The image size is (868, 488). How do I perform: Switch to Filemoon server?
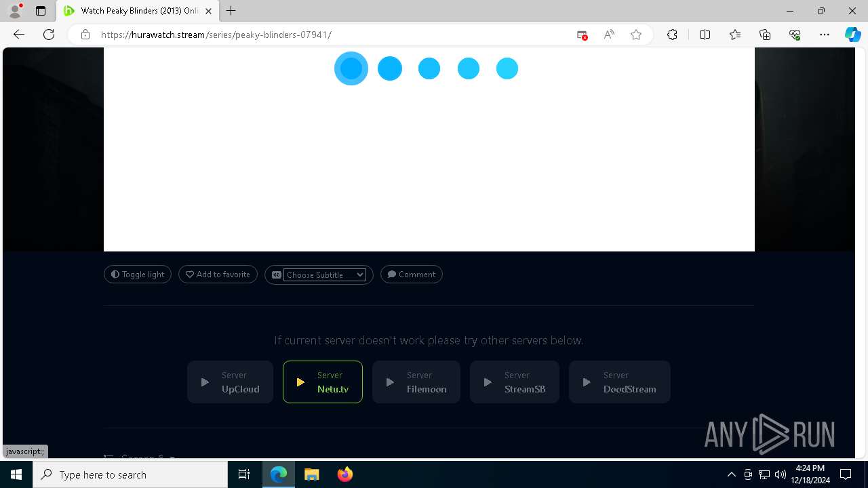point(416,382)
